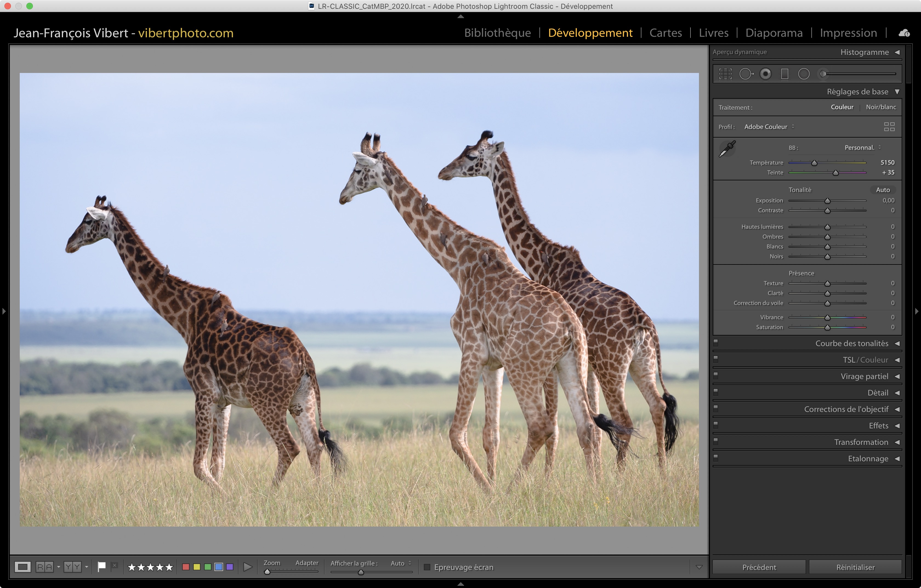Pick the Adjustment brush tool
This screenshot has height=588, width=921.
[x=823, y=74]
